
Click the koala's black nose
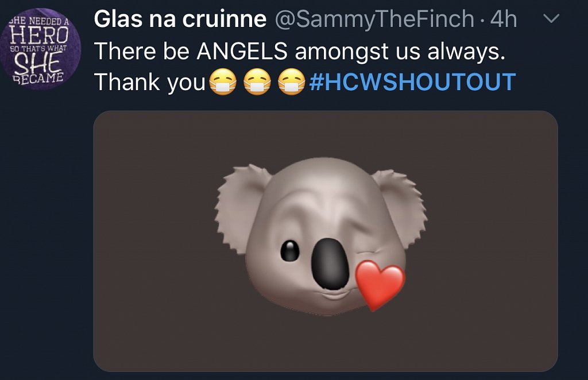click(x=330, y=264)
